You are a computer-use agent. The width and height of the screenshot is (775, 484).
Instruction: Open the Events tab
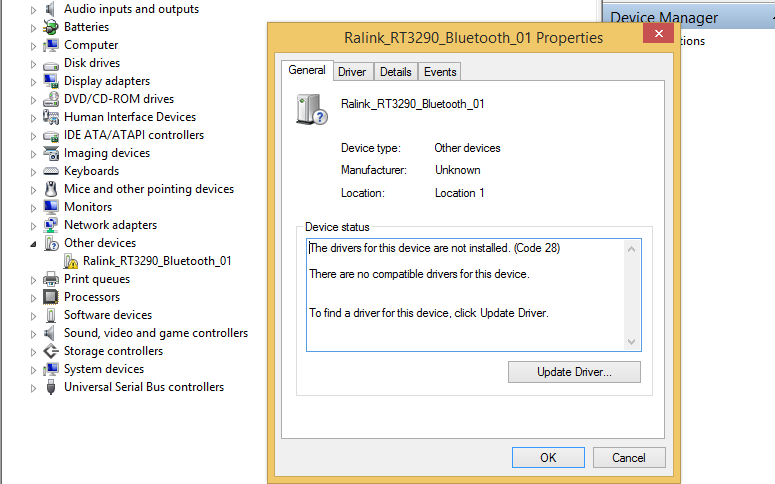440,72
